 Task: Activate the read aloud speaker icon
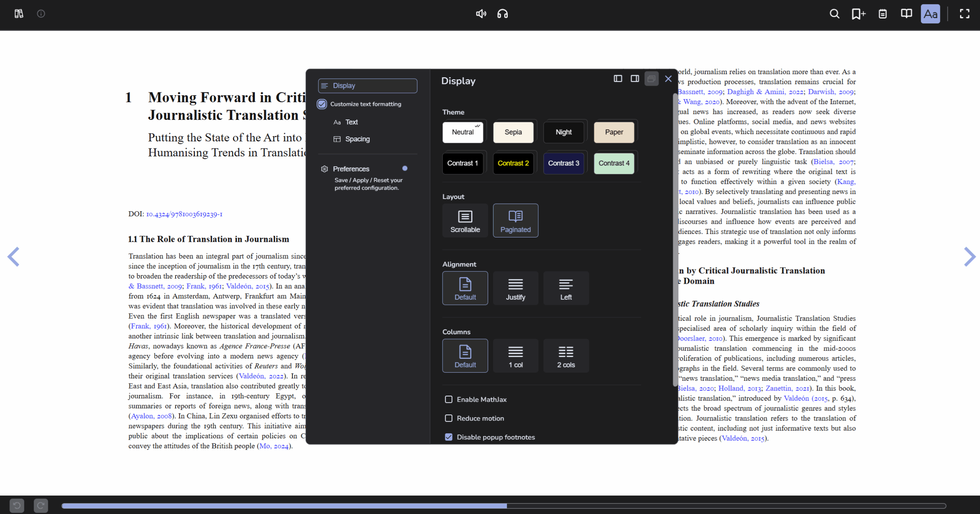tap(481, 14)
